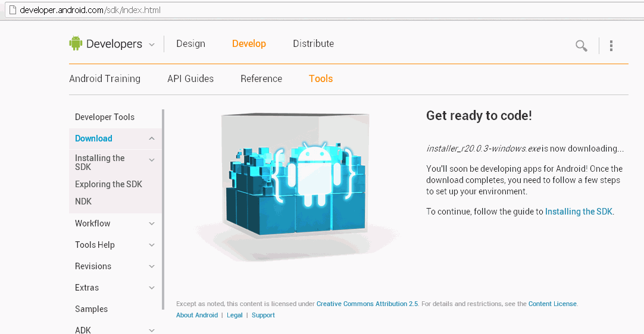Open NDK sidebar item
Viewport: 644px width, 334px height.
[83, 201]
